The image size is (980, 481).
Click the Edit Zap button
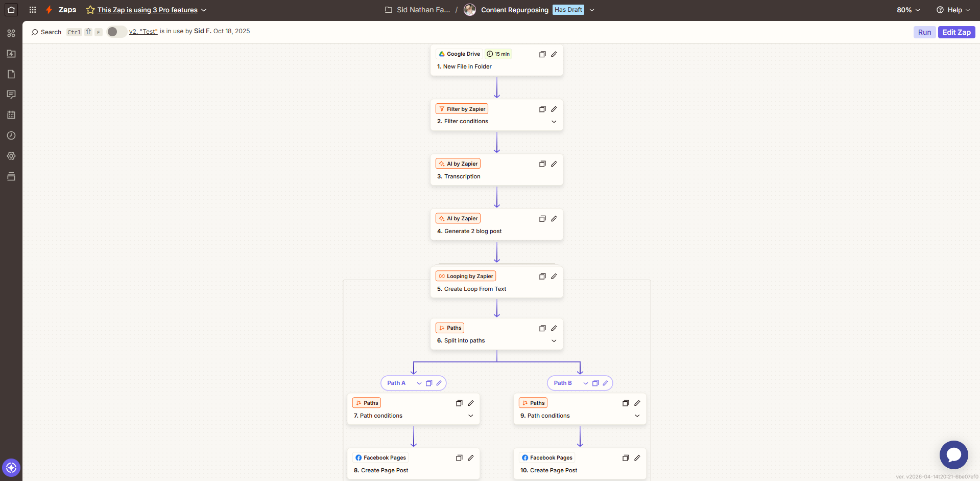click(x=956, y=32)
